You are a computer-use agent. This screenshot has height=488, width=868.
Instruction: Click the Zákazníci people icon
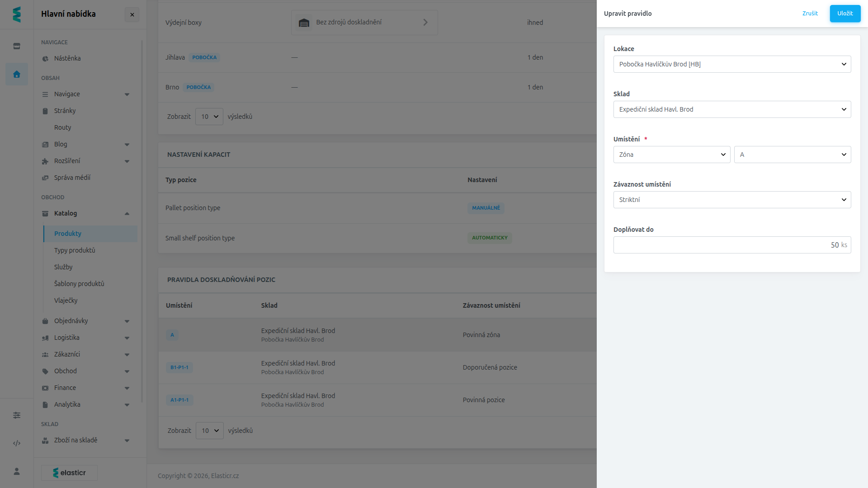click(45, 355)
